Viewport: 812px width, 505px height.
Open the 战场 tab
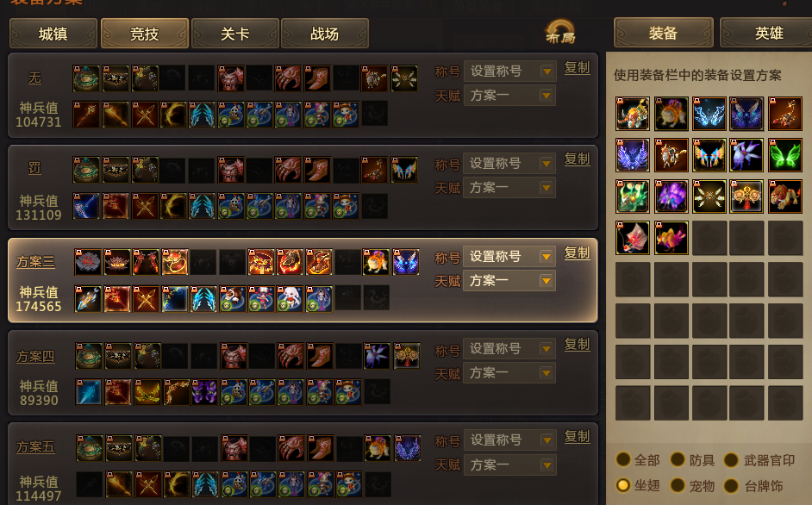click(325, 34)
